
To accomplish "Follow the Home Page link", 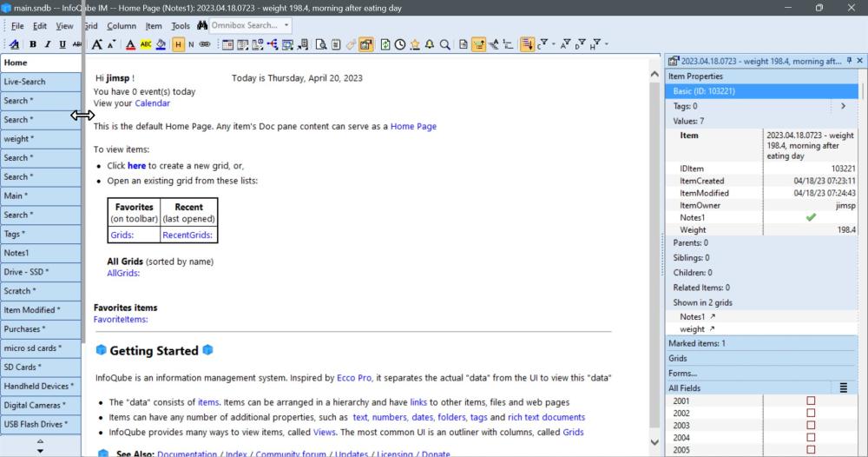I will coord(413,126).
